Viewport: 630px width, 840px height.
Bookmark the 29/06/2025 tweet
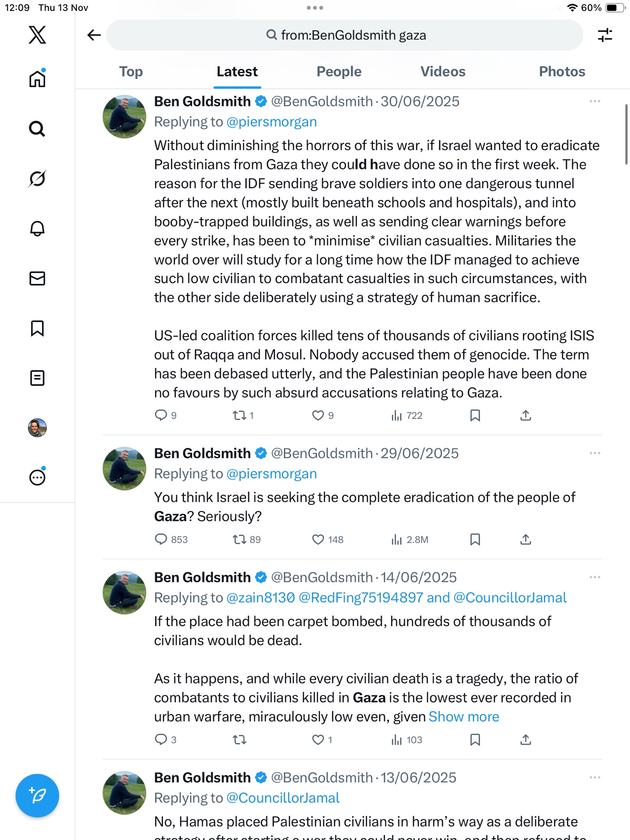coord(475,539)
